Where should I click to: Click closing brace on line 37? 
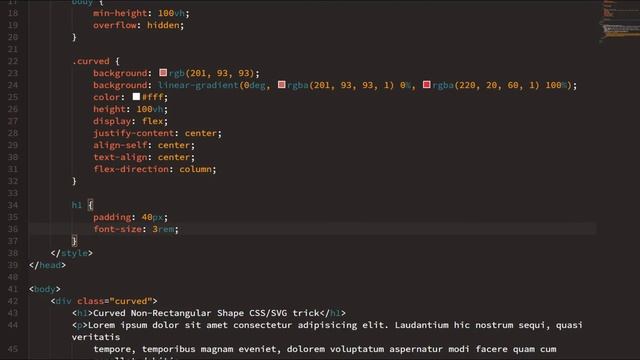click(74, 241)
